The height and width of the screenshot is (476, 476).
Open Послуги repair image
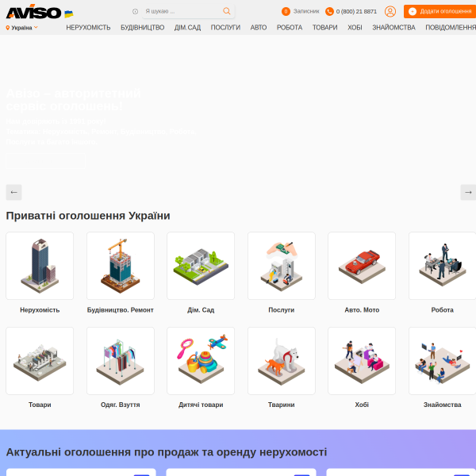coord(282,266)
